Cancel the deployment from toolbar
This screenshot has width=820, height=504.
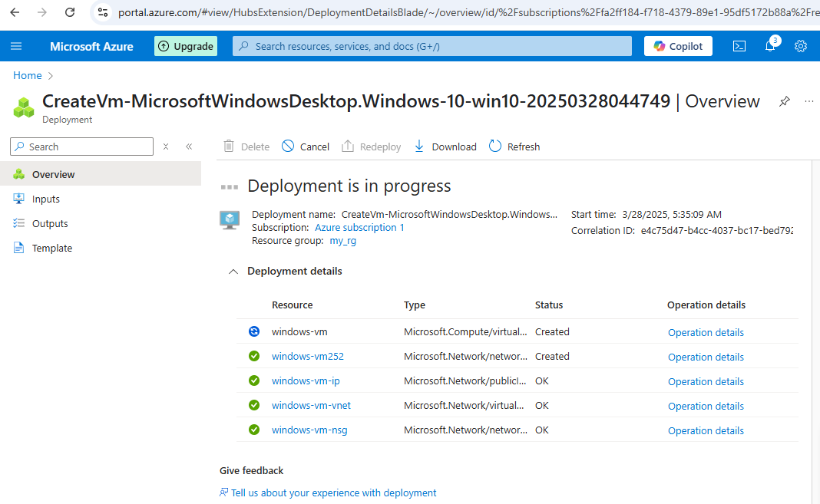pyautogui.click(x=306, y=147)
